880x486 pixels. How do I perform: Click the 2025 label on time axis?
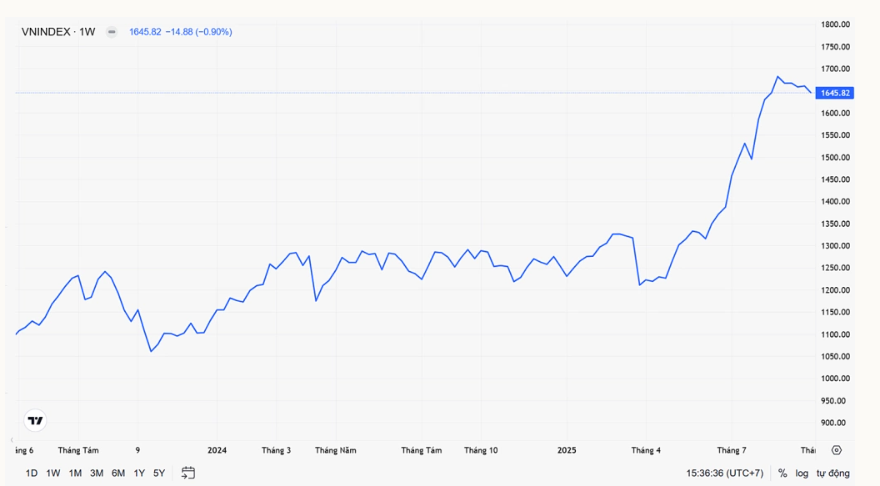(x=566, y=450)
